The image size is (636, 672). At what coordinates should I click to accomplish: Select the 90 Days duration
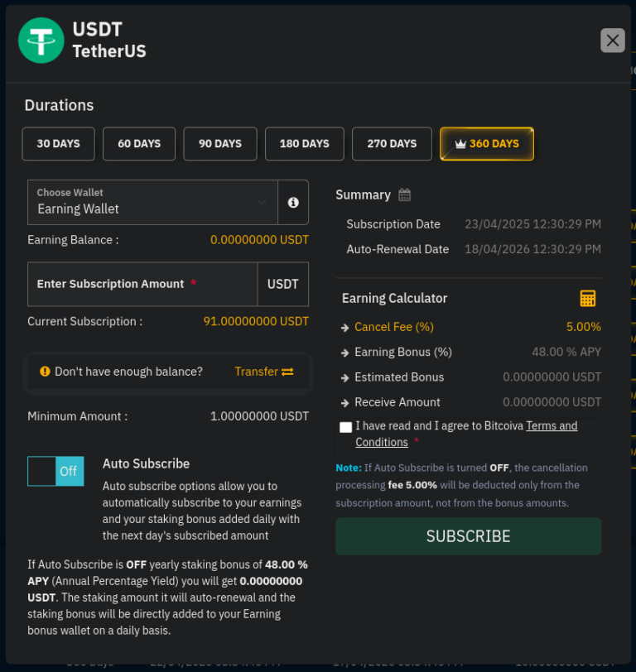click(220, 144)
